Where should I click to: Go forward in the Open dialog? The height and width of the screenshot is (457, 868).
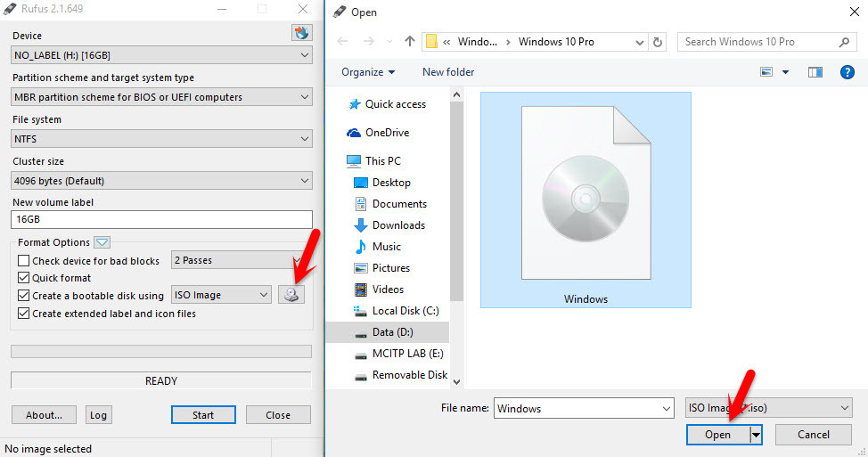(368, 42)
